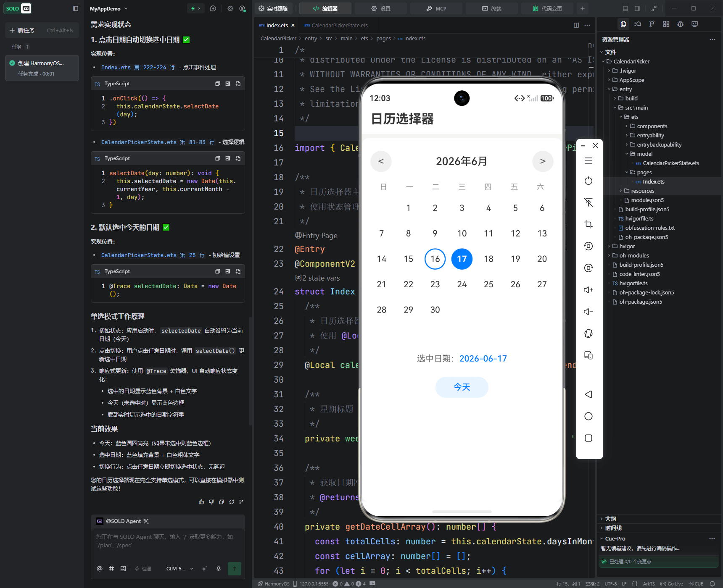Click the prompt enhance sparkle icon
The width and height of the screenshot is (723, 588).
pos(204,569)
